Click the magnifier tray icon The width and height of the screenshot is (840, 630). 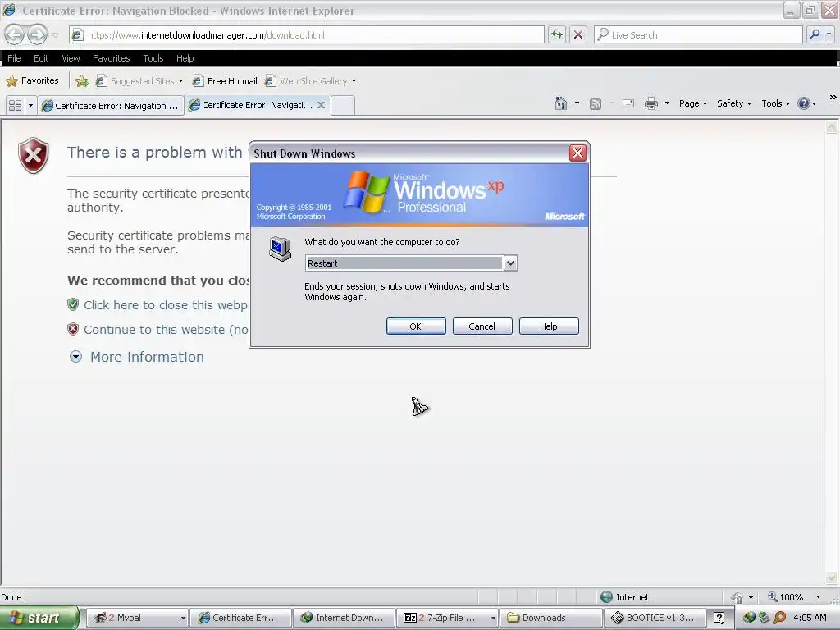click(x=780, y=618)
